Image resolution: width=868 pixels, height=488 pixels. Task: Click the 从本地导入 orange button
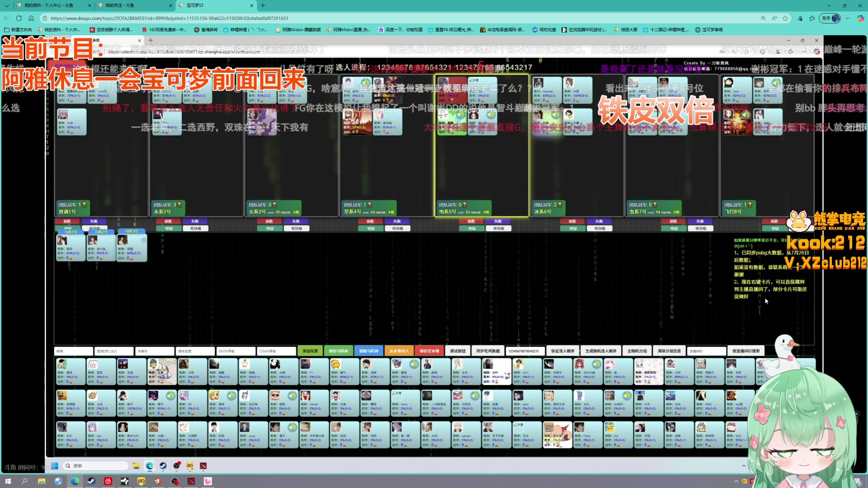click(x=399, y=351)
